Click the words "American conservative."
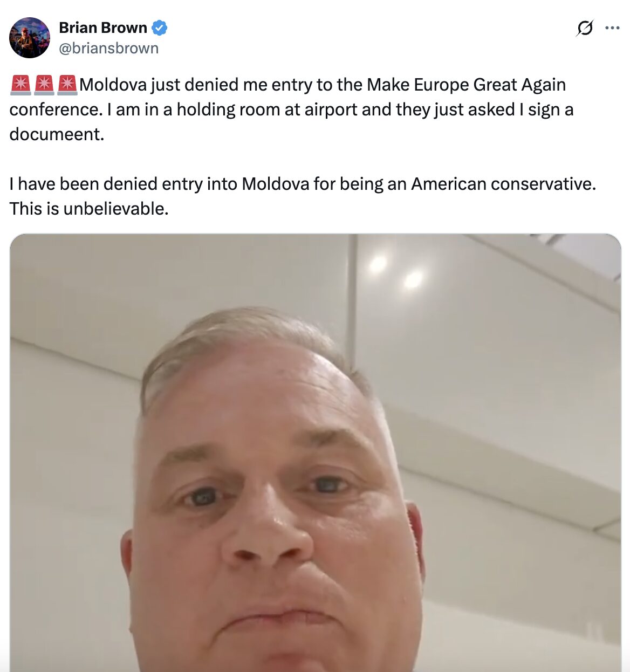This screenshot has width=630, height=672. 504,184
